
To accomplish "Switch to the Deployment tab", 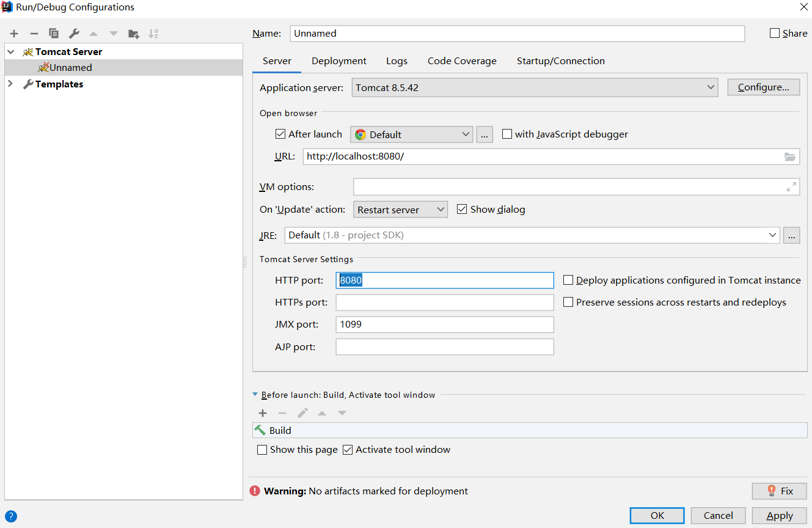I will pyautogui.click(x=339, y=61).
